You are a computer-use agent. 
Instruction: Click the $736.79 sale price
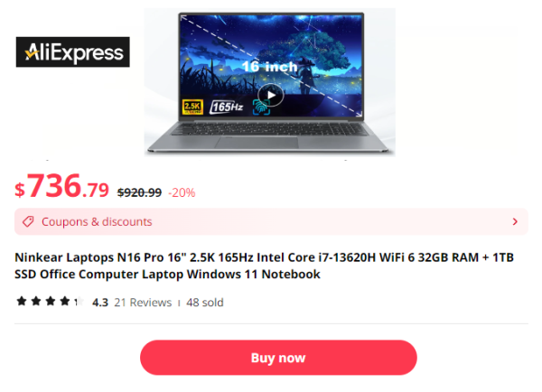61,187
